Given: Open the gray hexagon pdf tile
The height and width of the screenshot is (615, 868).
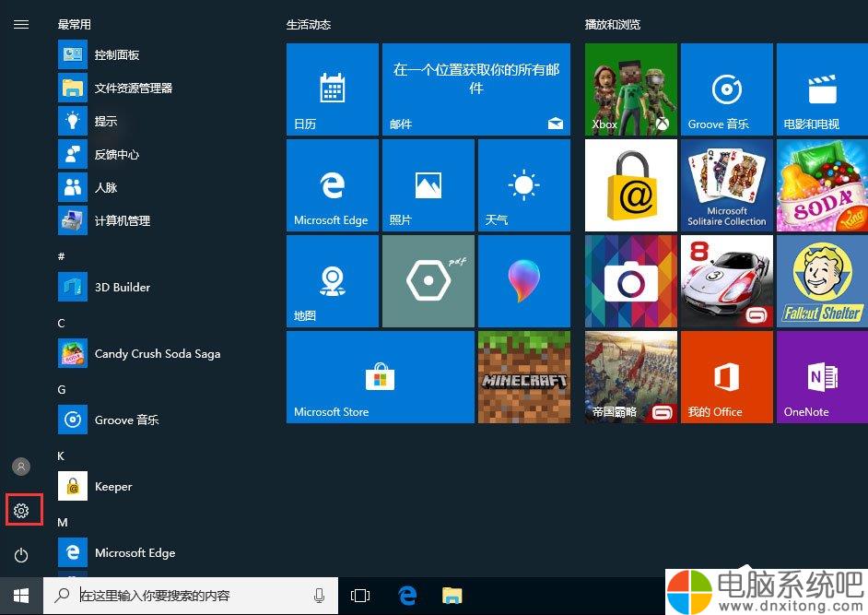Looking at the screenshot, I should [428, 281].
